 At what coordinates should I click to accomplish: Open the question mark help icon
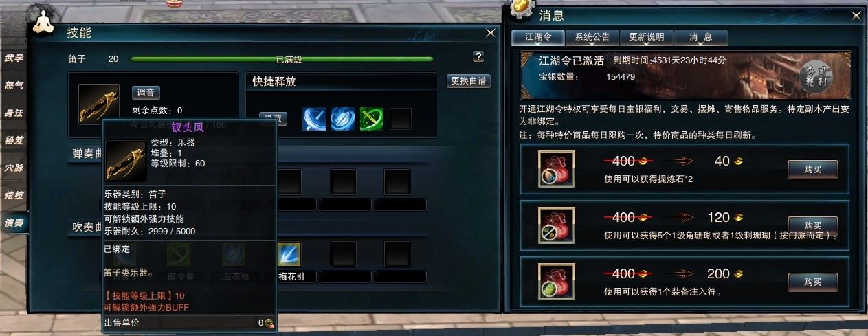click(478, 56)
